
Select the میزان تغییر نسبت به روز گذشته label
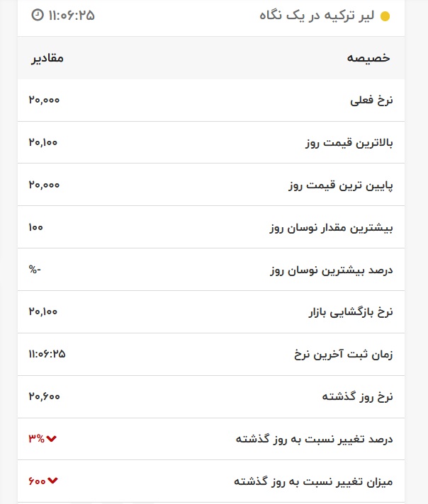pyautogui.click(x=312, y=482)
